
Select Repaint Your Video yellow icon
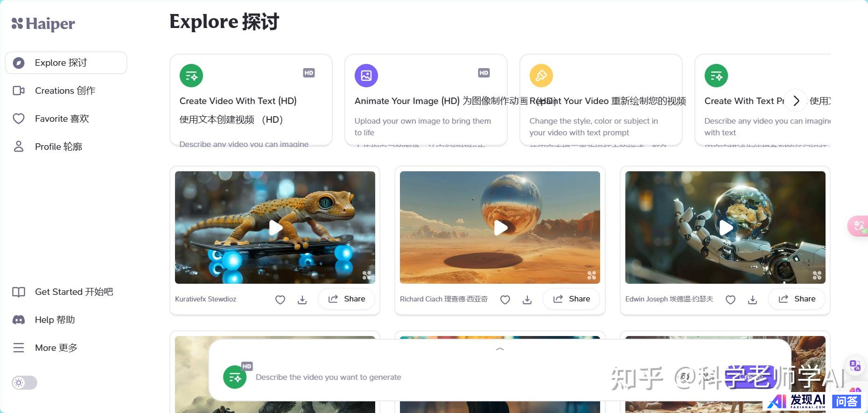pos(541,76)
